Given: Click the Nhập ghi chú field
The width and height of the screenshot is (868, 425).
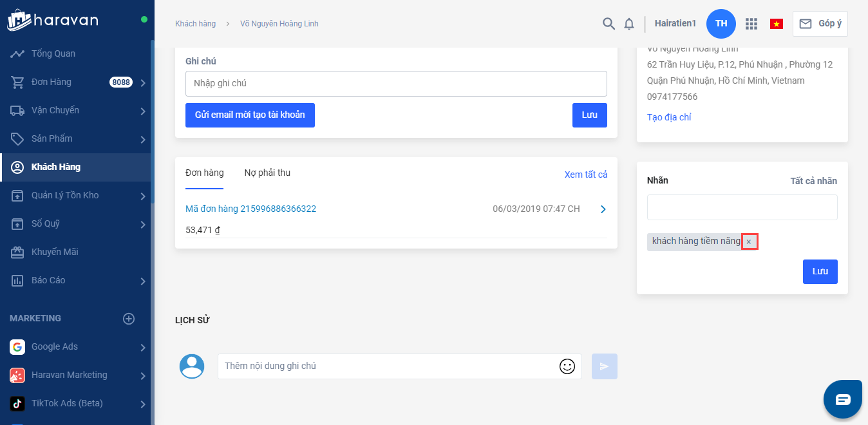Looking at the screenshot, I should pyautogui.click(x=396, y=84).
